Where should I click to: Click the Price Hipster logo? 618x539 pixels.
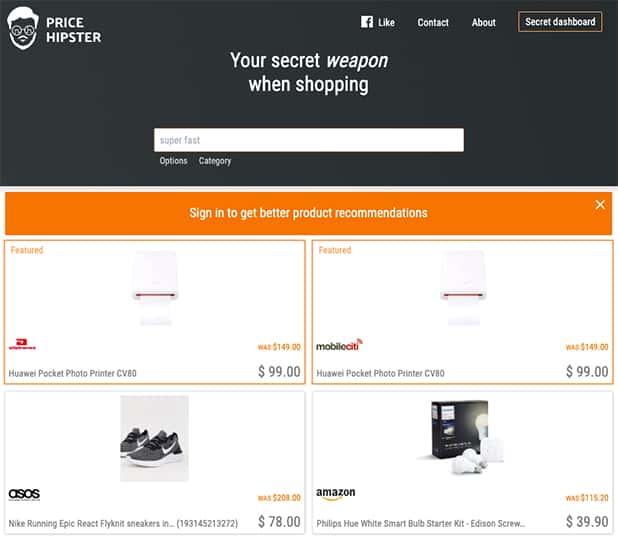[55, 30]
